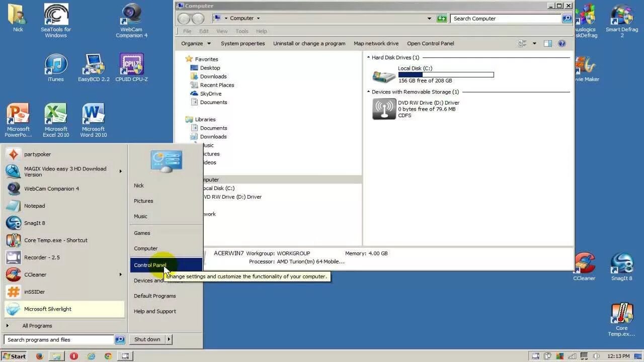Open the address bar history dropdown
The width and height of the screenshot is (644, 362).
click(x=429, y=19)
